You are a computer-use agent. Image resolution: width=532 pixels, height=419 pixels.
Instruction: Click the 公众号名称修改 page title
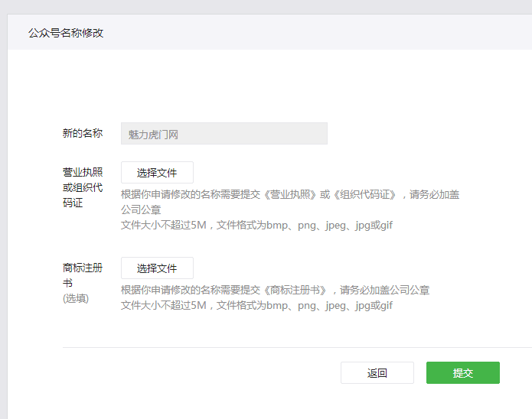(66, 33)
